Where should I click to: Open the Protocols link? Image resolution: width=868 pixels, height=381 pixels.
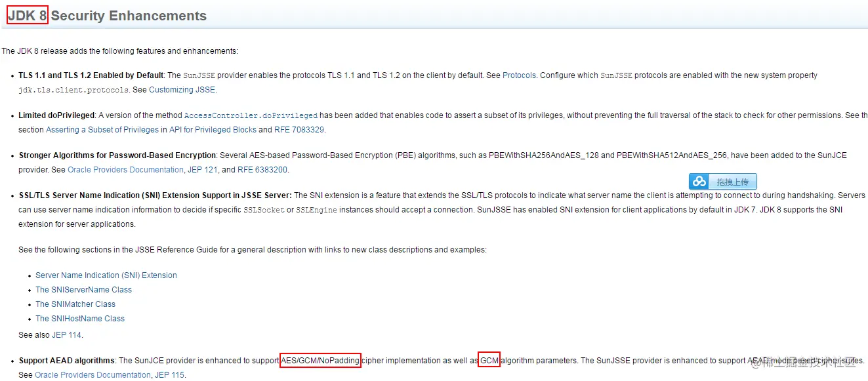coord(519,75)
